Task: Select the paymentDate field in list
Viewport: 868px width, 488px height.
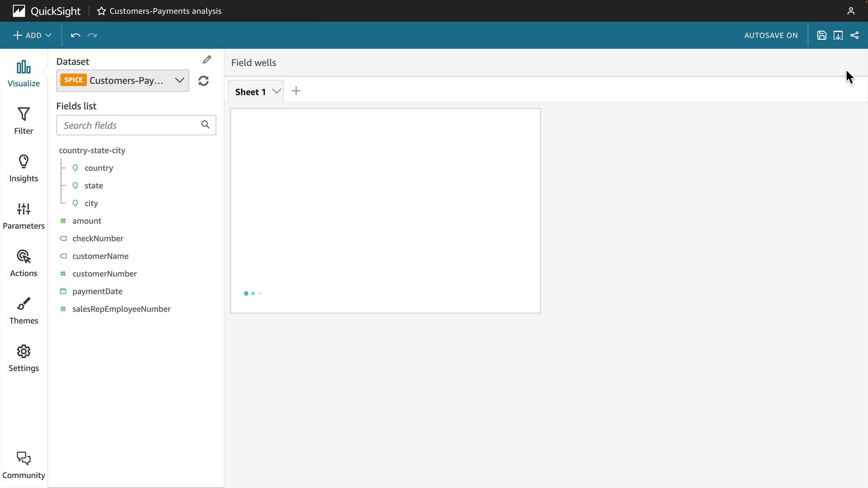Action: coord(97,291)
